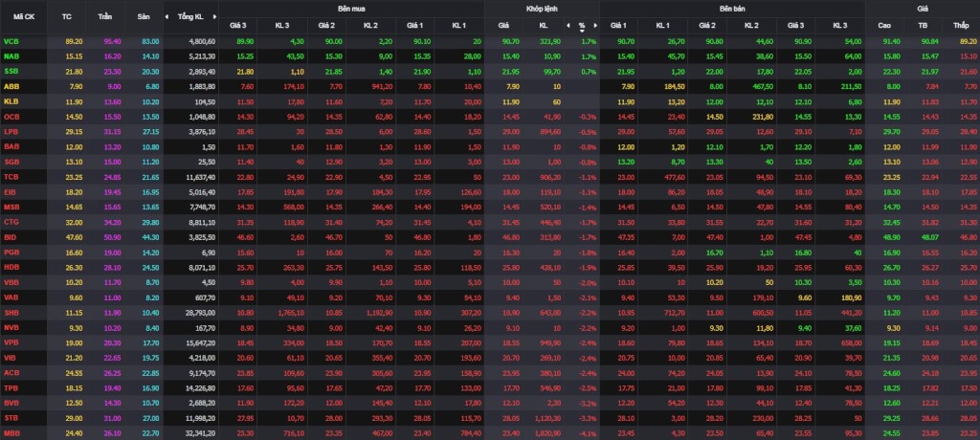
Task: Click the TB price column header
Action: coord(923,26)
